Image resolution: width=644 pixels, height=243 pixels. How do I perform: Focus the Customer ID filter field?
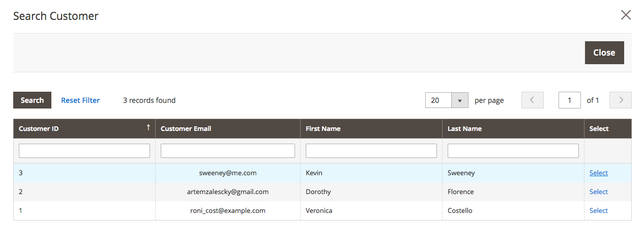pyautogui.click(x=84, y=151)
